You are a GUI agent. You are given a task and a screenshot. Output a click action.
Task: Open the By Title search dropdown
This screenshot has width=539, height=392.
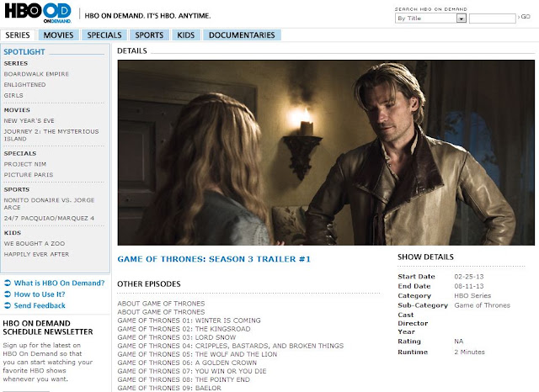[x=430, y=19]
